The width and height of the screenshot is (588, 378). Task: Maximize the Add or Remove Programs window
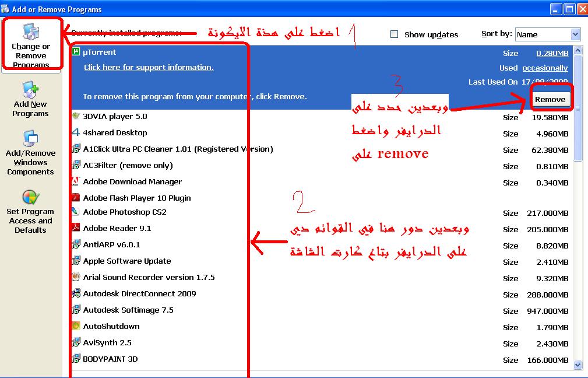click(569, 9)
